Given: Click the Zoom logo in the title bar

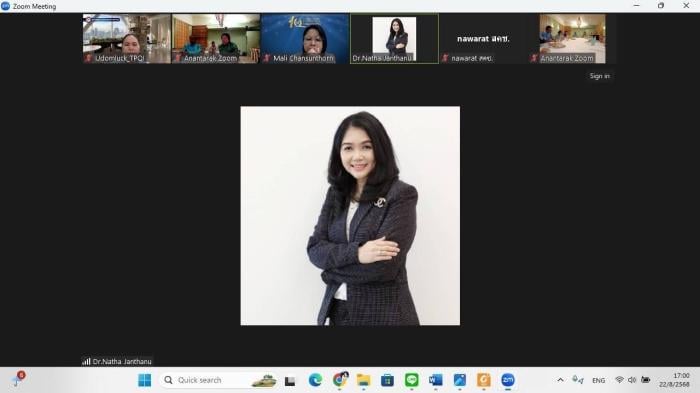Looking at the screenshot, I should point(5,6).
